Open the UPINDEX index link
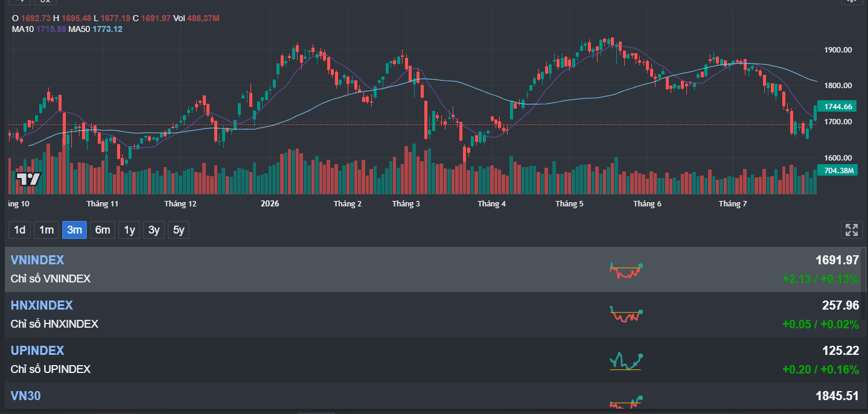The width and height of the screenshot is (868, 414). click(37, 351)
